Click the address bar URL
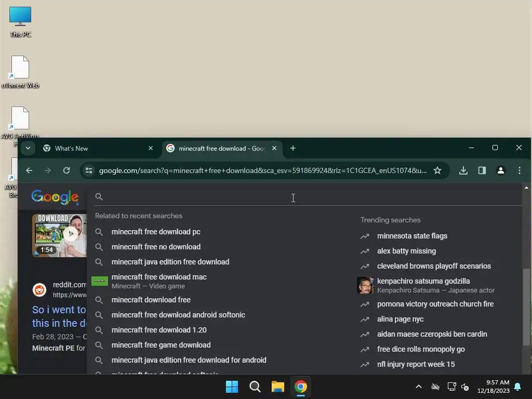 click(x=262, y=170)
